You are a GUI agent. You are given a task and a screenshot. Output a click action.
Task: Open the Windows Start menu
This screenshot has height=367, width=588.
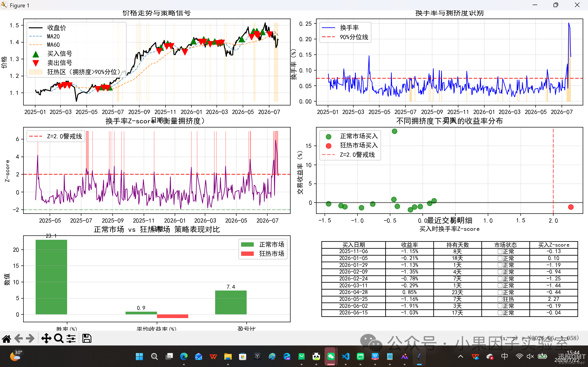coord(139,356)
